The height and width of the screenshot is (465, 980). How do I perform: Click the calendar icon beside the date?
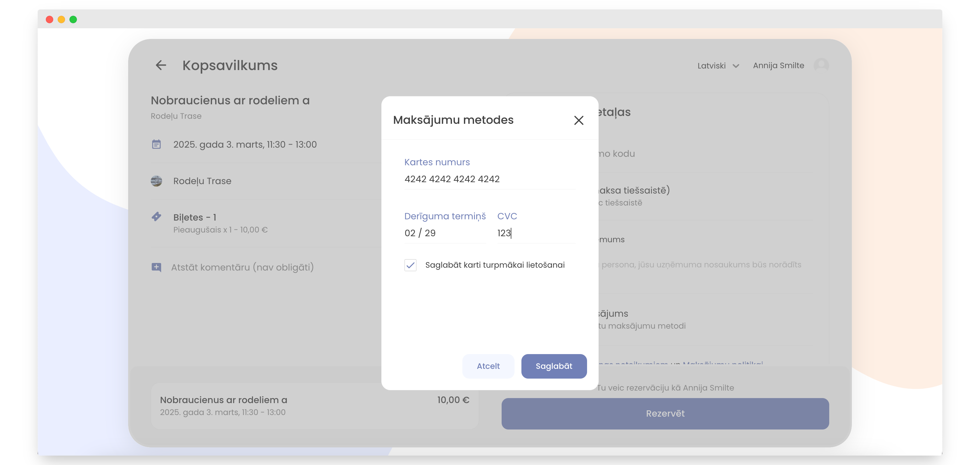156,145
